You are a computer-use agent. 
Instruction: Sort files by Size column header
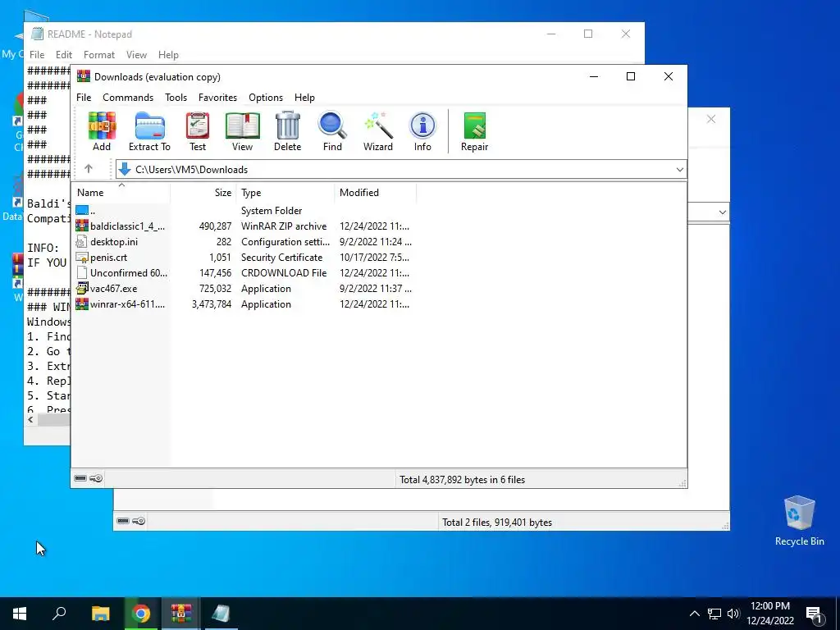(203, 192)
